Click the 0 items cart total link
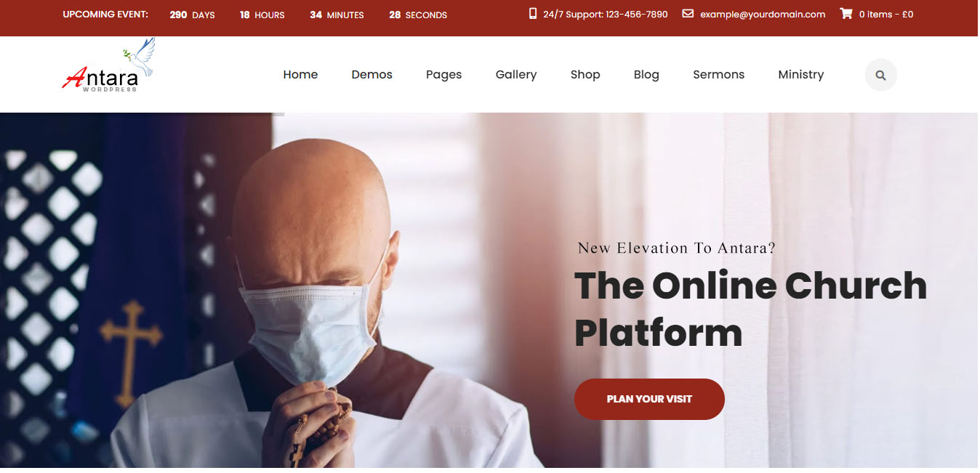The width and height of the screenshot is (980, 473). pos(886,14)
